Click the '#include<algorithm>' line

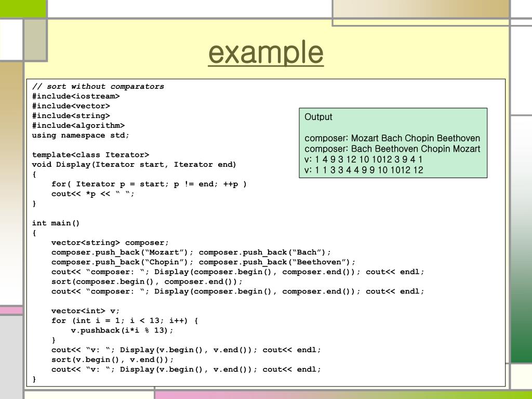coord(78,126)
